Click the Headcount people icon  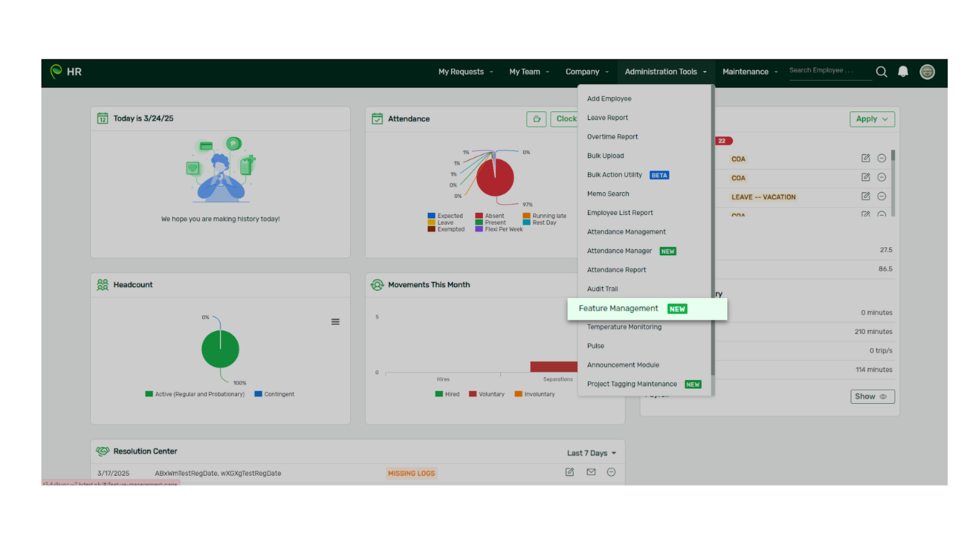click(x=102, y=284)
